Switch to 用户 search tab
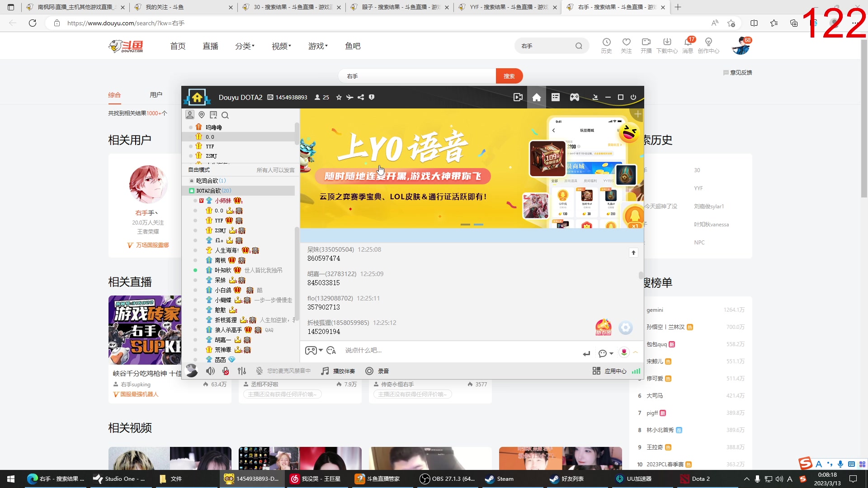Screen dimensions: 868x488 point(156,95)
